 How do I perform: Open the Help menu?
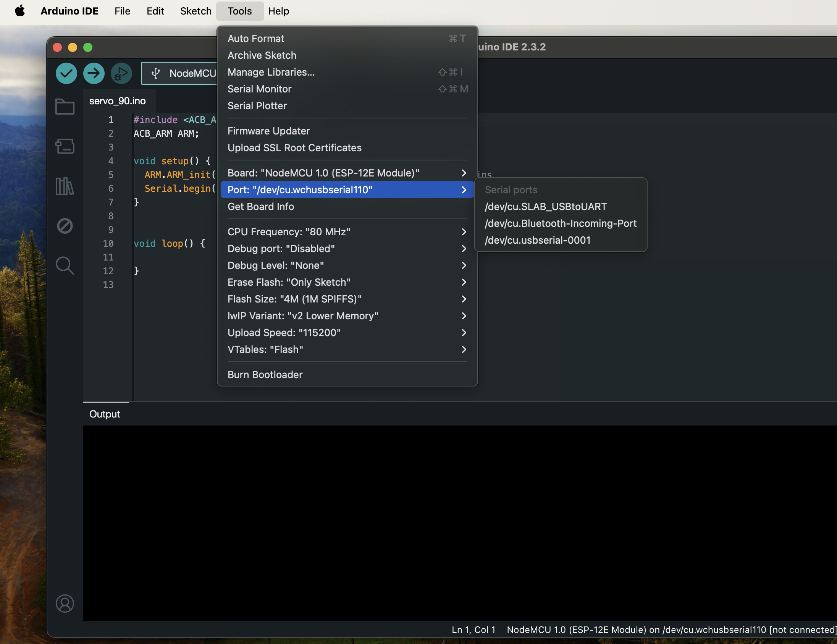point(279,11)
